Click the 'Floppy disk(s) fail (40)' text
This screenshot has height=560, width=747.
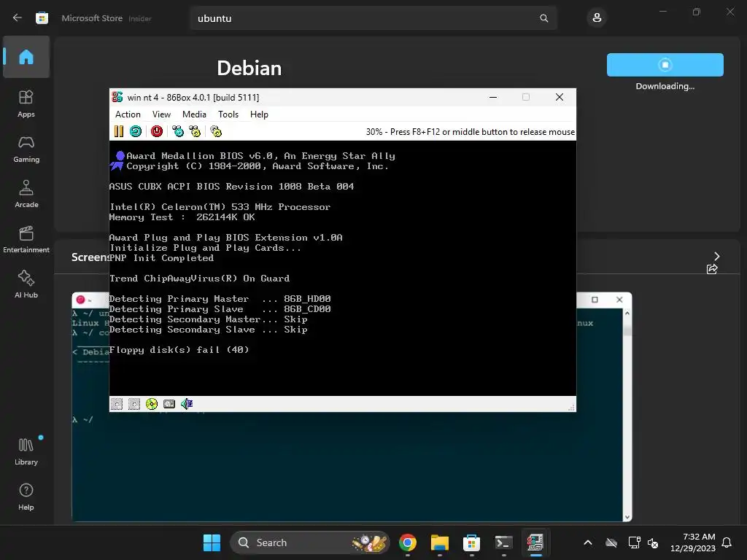point(179,349)
